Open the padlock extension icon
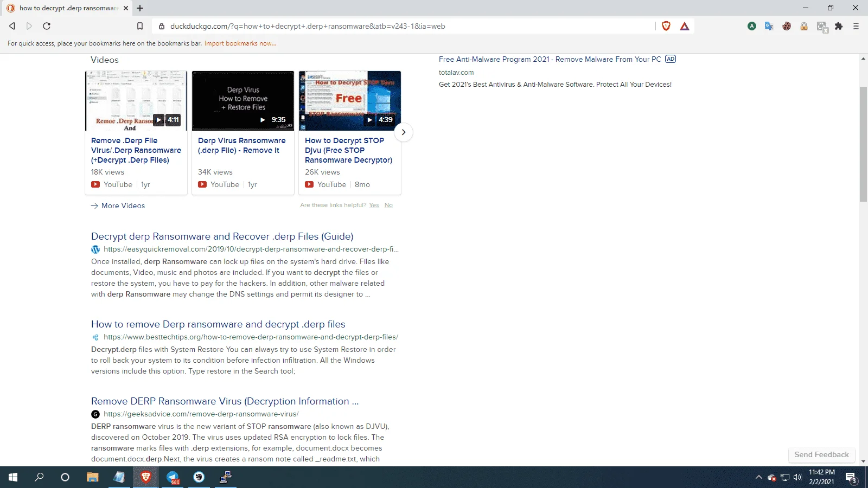 coord(804,26)
